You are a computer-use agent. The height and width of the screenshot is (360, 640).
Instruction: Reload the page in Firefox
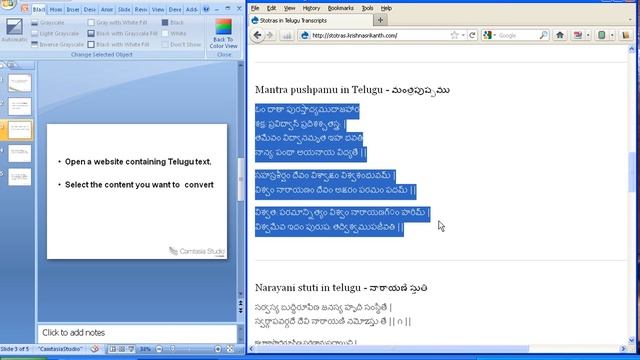click(x=473, y=36)
